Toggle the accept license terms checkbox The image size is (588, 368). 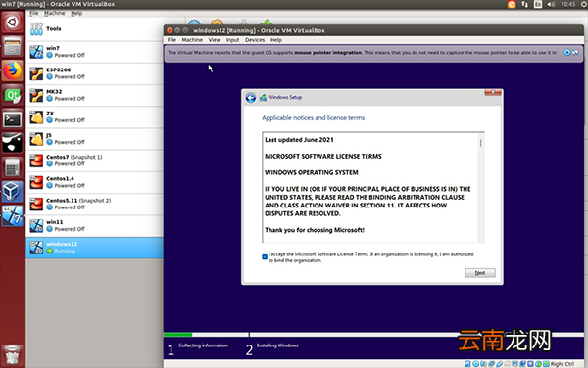[265, 256]
